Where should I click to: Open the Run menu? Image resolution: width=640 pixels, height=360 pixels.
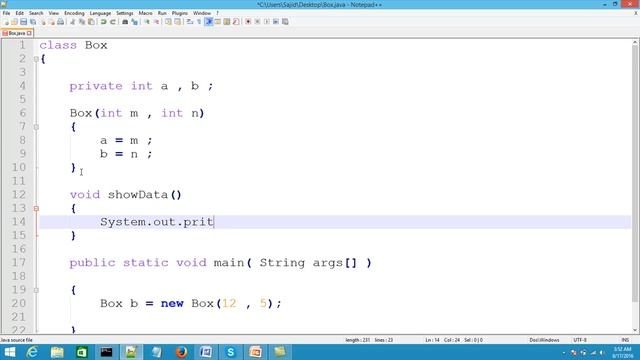coord(162,13)
